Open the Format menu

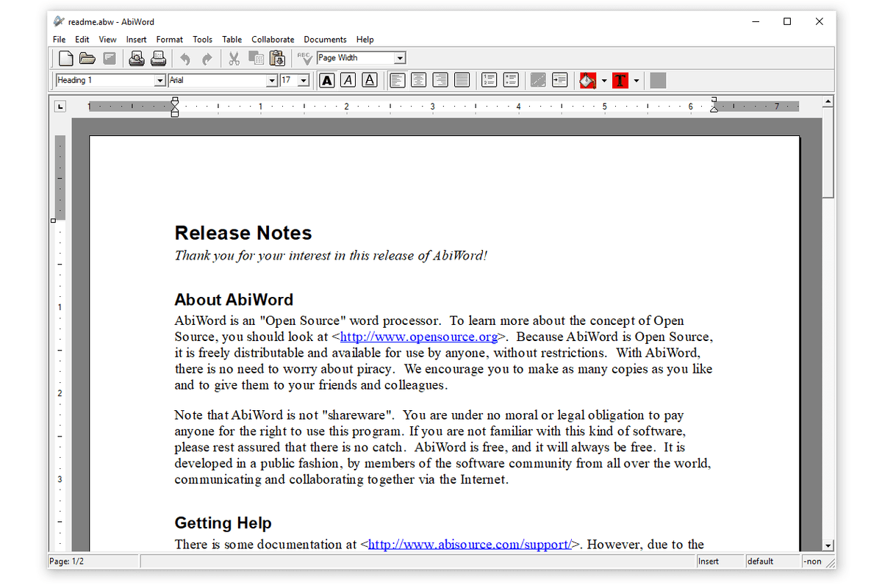[169, 39]
